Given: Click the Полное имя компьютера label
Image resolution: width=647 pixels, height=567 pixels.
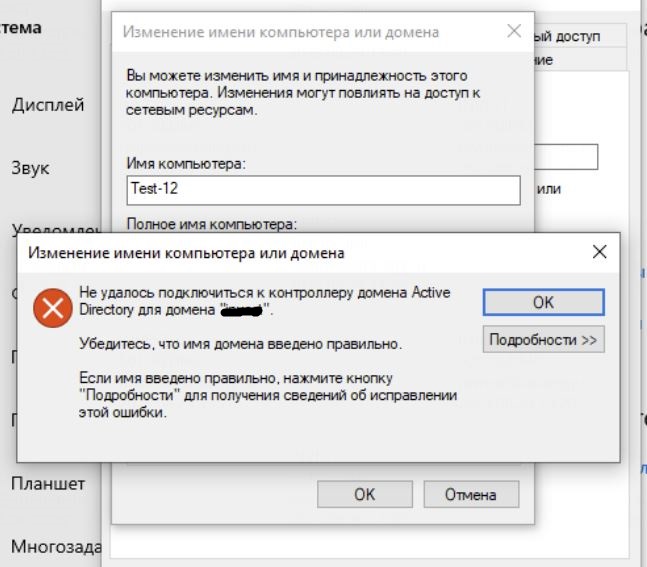Looking at the screenshot, I should point(212,223).
